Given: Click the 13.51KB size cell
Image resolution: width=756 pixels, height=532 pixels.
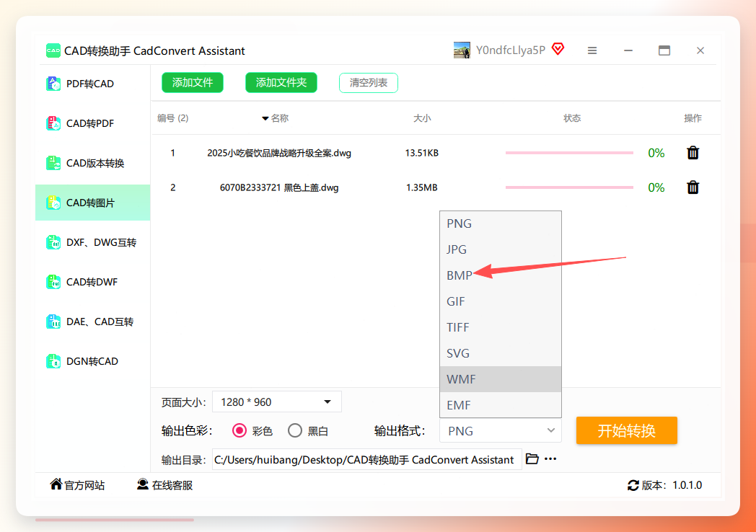Looking at the screenshot, I should tap(422, 154).
